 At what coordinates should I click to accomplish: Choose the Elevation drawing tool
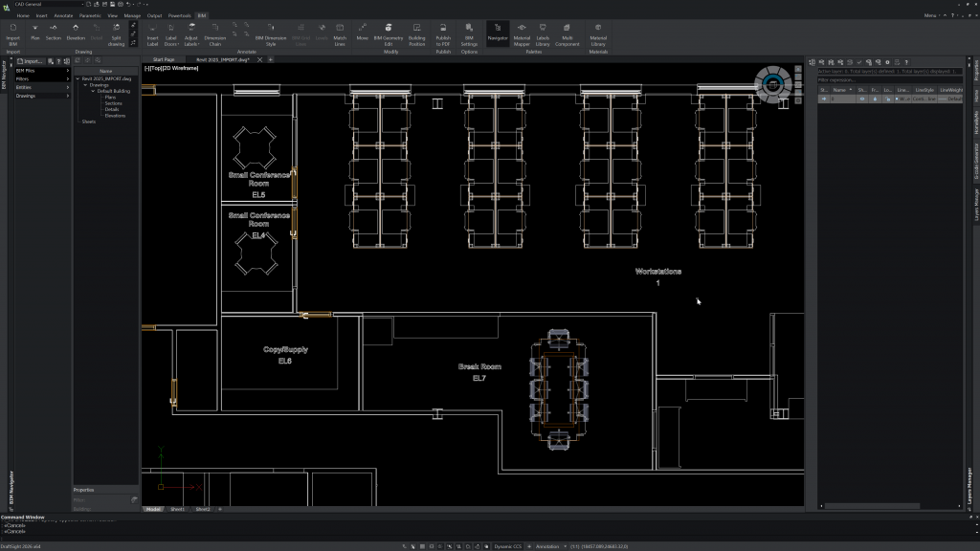[x=76, y=33]
